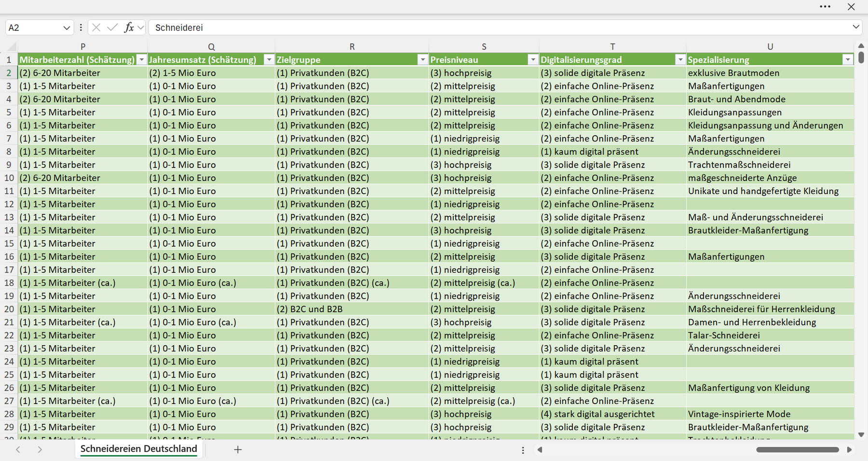The image size is (868, 461).
Task: Open the Preisniveau filter dropdown
Action: 533,60
